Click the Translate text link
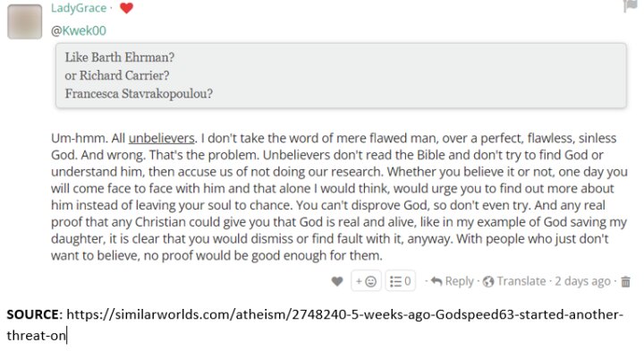The height and width of the screenshot is (351, 644). [521, 281]
